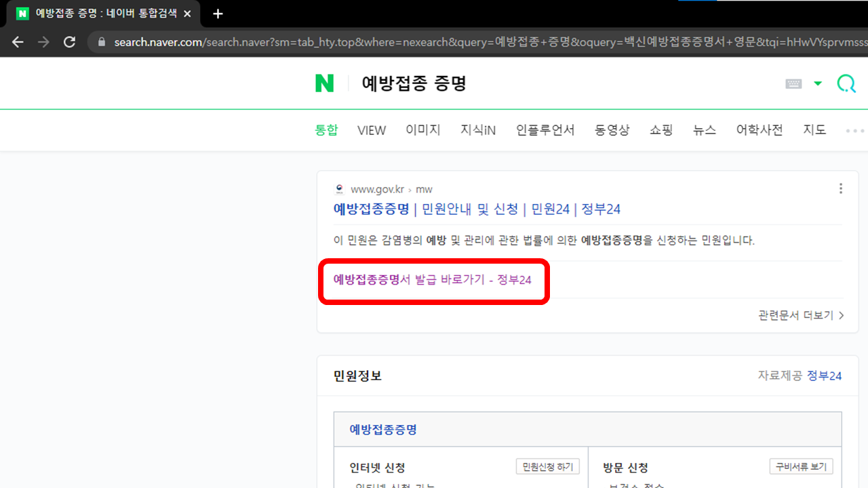
Task: Go forward with browser forward arrow
Action: (x=43, y=42)
